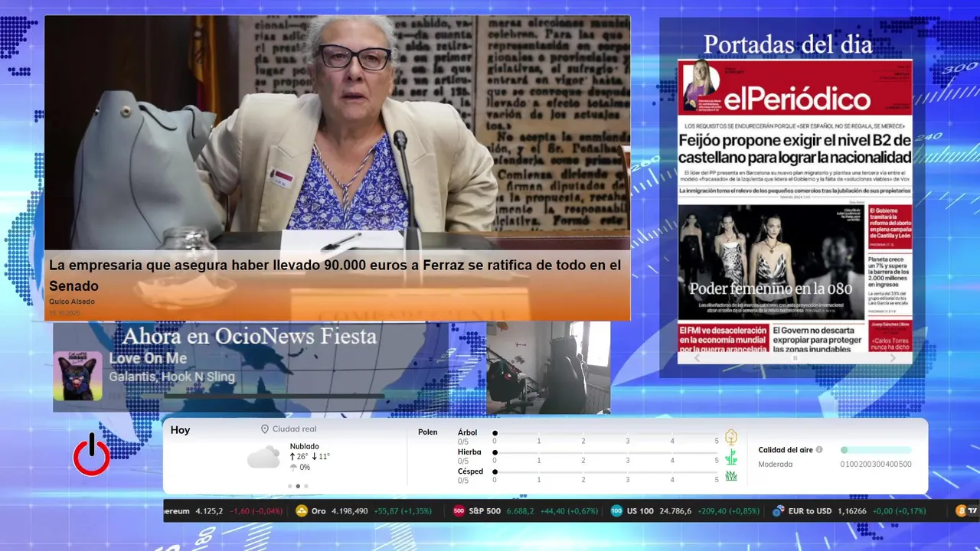Click the US 100 price 24.786,6
980x551 pixels.
[x=675, y=511]
